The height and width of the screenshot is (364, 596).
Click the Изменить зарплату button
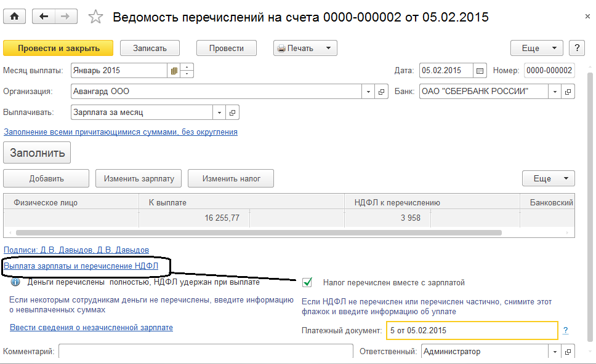pos(139,178)
